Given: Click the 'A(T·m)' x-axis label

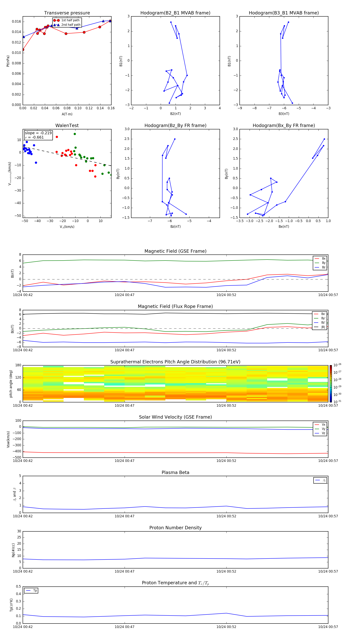Looking at the screenshot, I should [67, 114].
